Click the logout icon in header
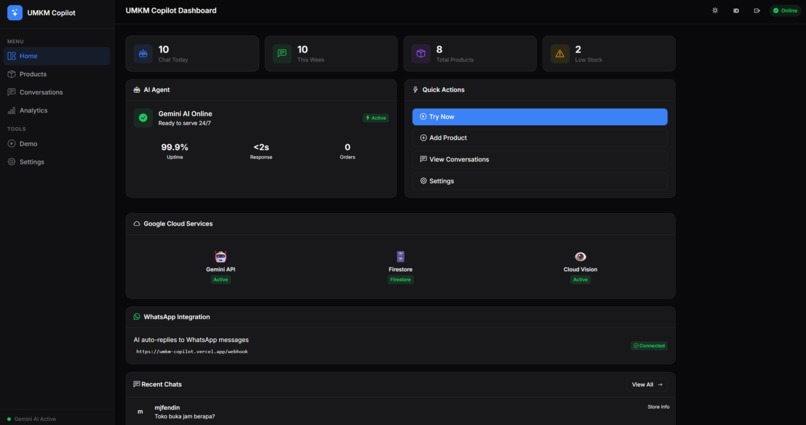The image size is (806, 425). click(757, 10)
